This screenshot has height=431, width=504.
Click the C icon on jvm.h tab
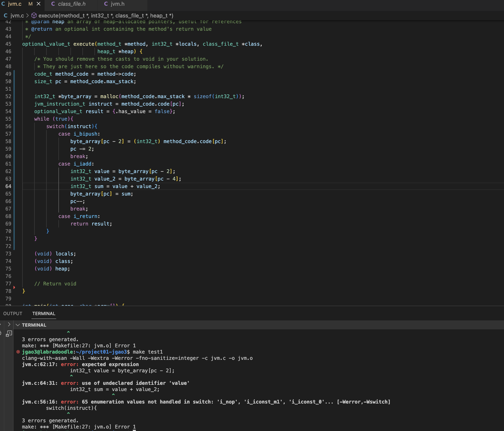(x=106, y=4)
